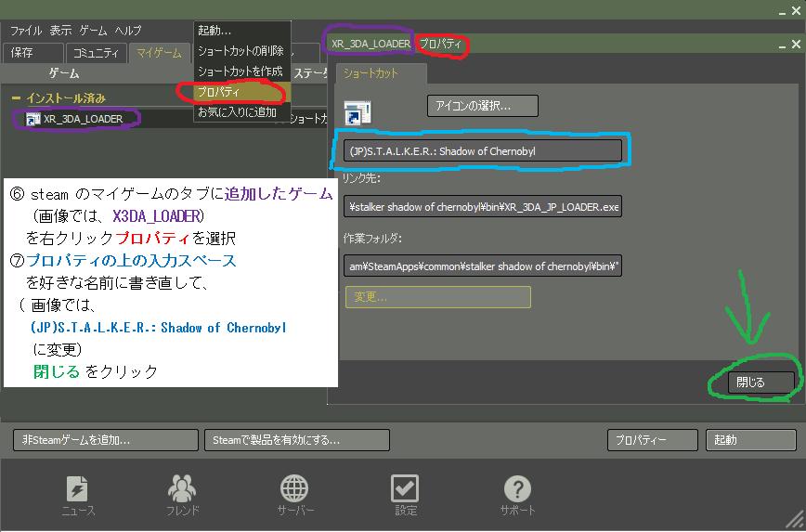Switch to the コミュニティ tab
The image size is (806, 532).
(x=97, y=53)
